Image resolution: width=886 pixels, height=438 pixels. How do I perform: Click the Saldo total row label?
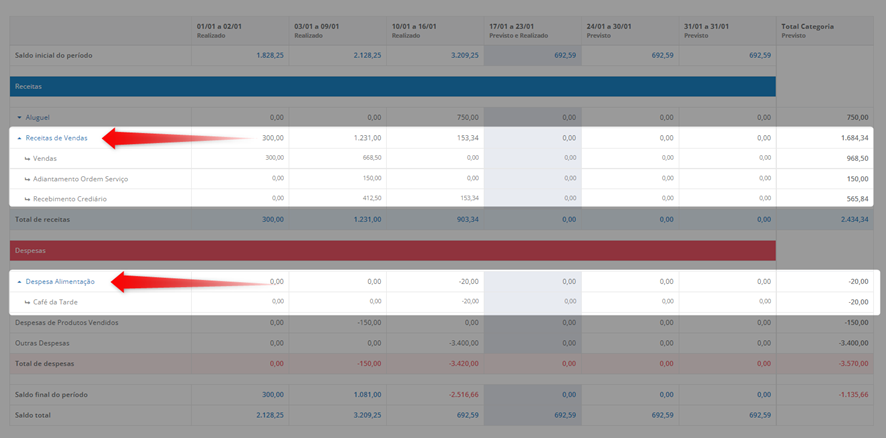tap(33, 415)
